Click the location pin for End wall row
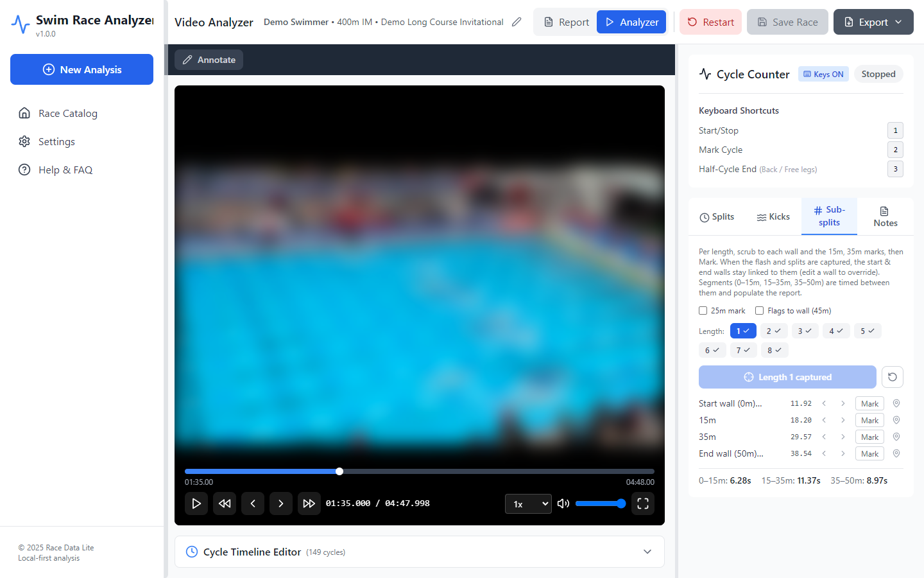The image size is (924, 578). coord(896,453)
